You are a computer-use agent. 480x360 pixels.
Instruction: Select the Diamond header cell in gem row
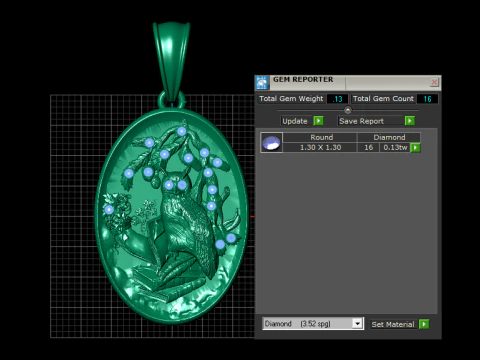point(389,137)
